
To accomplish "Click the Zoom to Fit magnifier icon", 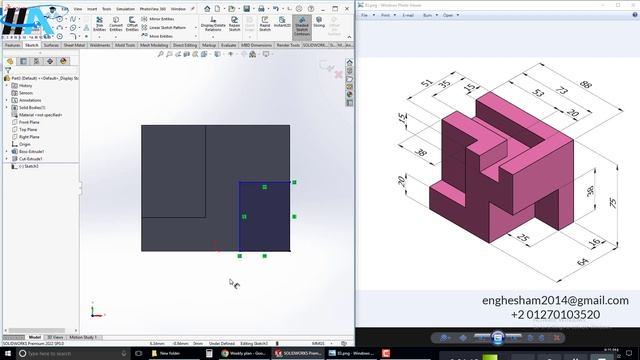I will 160,54.
